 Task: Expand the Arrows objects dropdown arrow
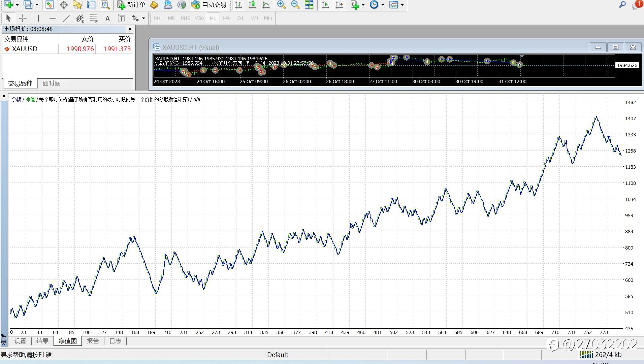click(144, 18)
